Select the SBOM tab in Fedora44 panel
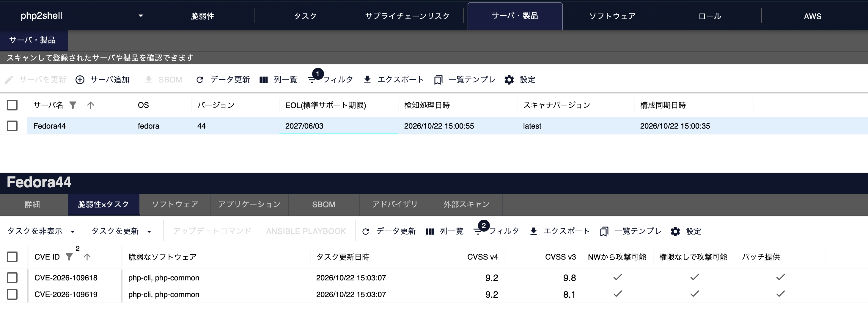 click(x=323, y=204)
